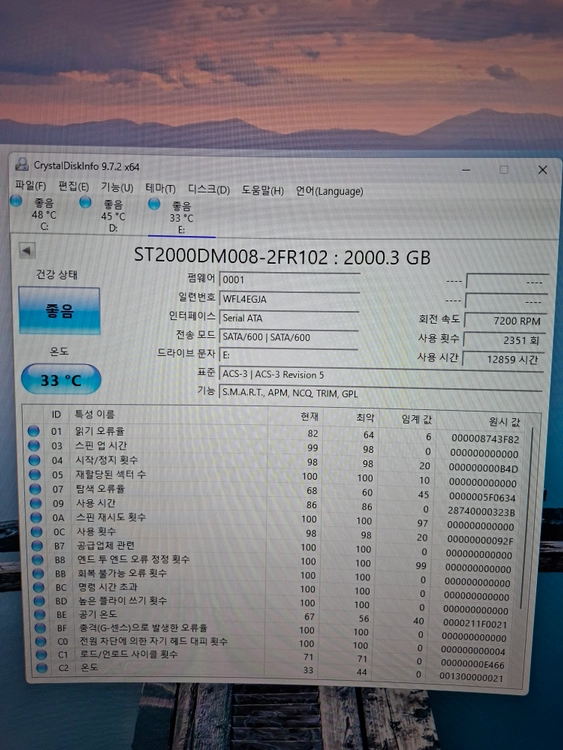
Task: Close the CrystalDiskInfo window
Action: [x=542, y=170]
